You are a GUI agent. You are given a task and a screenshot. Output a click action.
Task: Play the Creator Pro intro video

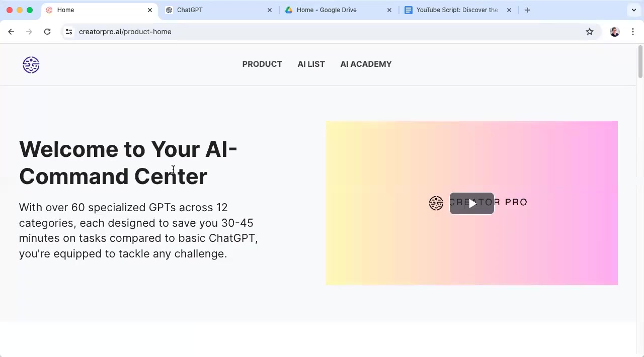472,203
